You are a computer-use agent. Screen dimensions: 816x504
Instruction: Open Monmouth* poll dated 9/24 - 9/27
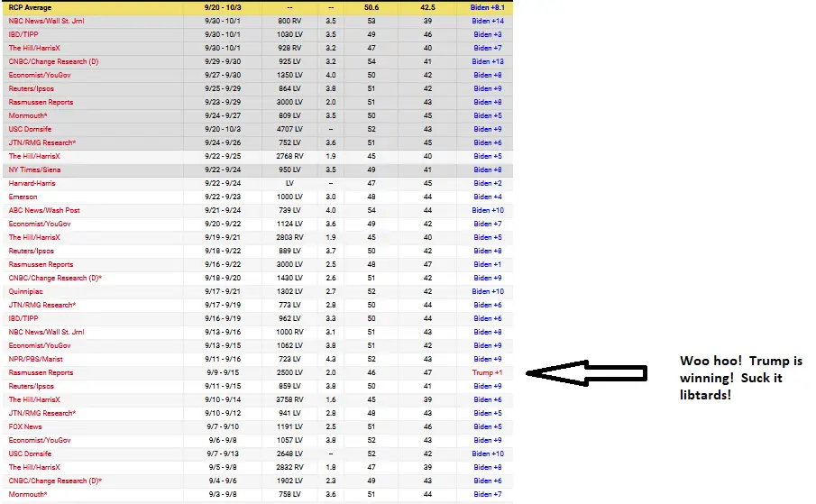pos(28,115)
